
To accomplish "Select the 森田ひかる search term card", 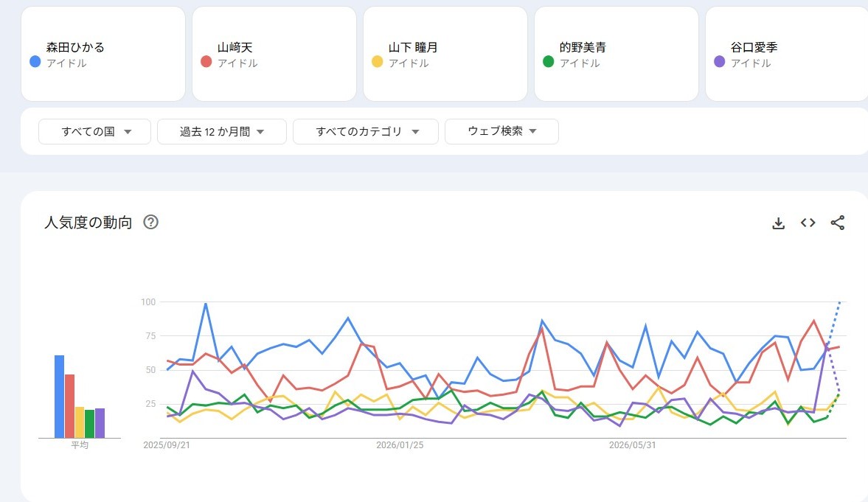I will click(103, 55).
